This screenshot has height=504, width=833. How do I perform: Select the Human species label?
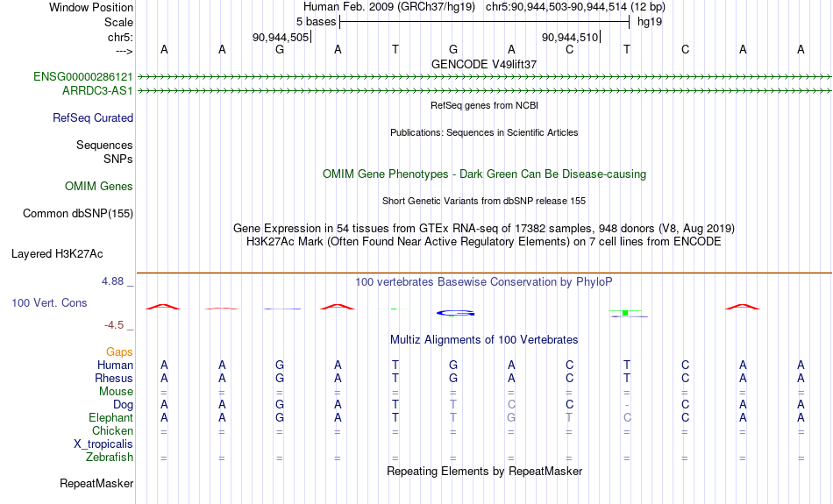[115, 365]
